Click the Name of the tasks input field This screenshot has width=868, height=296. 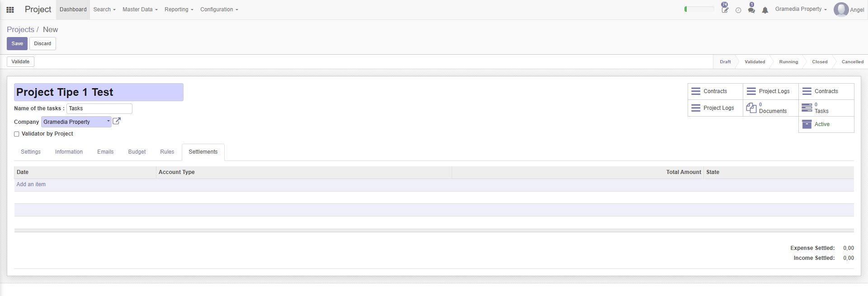pyautogui.click(x=99, y=108)
